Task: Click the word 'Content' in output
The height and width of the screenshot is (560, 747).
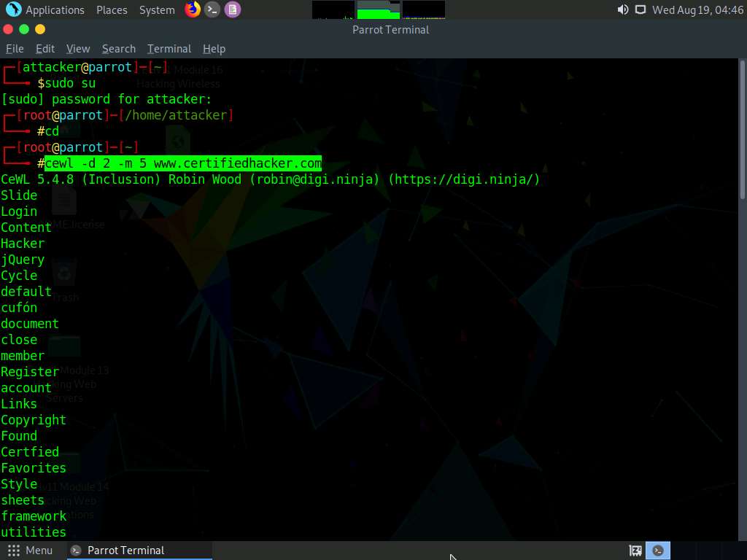Action: tap(26, 227)
